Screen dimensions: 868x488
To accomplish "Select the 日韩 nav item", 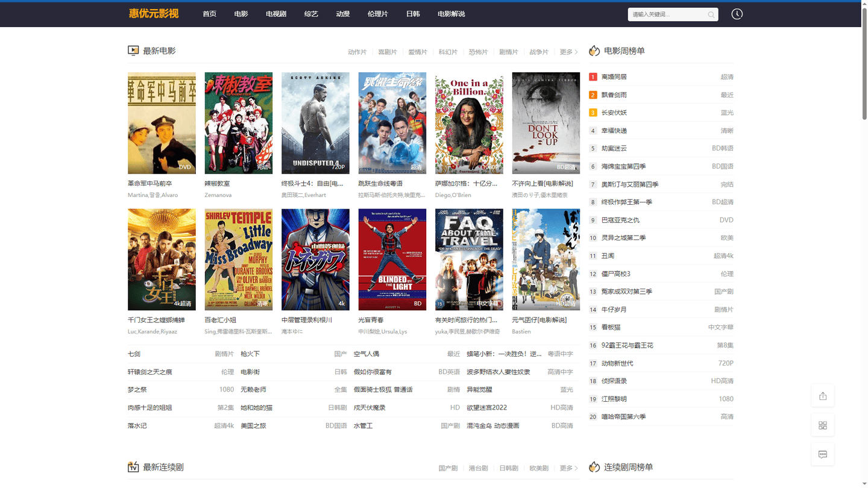I will coord(413,14).
